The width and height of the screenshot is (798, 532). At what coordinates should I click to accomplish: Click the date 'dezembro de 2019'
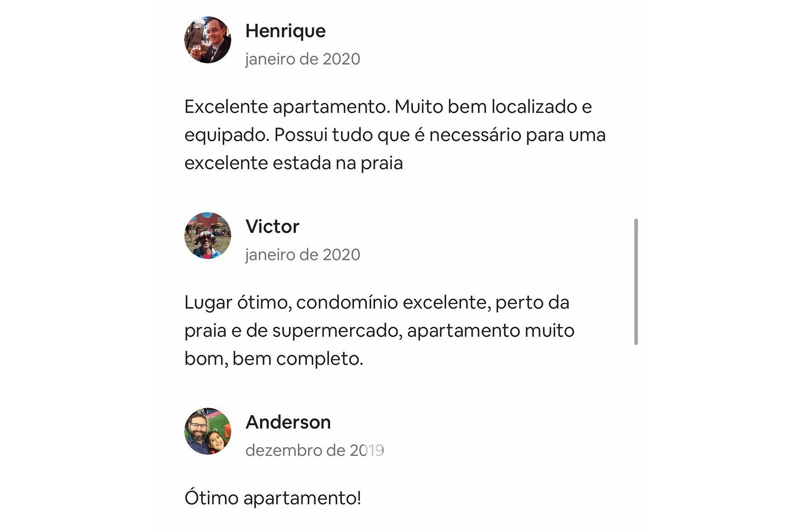314,451
